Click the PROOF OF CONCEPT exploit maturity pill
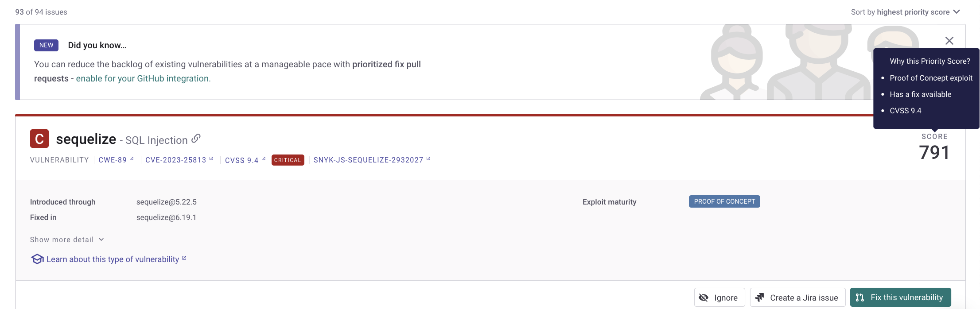The height and width of the screenshot is (309, 980). [724, 201]
